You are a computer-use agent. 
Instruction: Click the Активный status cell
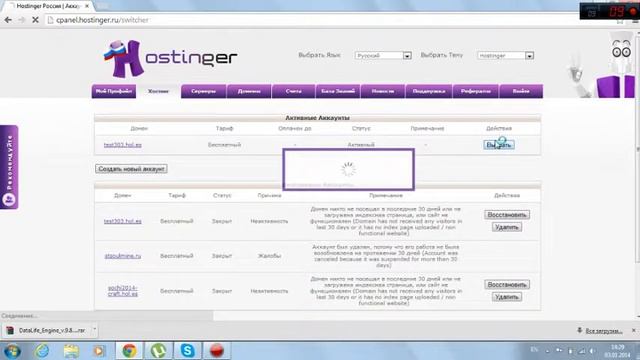361,145
